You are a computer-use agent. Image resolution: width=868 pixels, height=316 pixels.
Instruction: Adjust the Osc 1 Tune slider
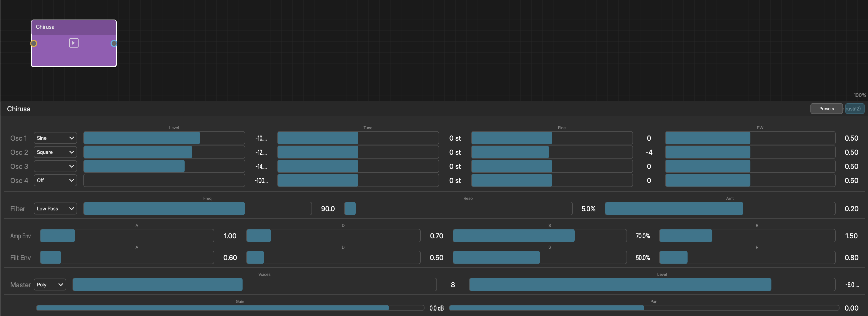click(x=358, y=138)
